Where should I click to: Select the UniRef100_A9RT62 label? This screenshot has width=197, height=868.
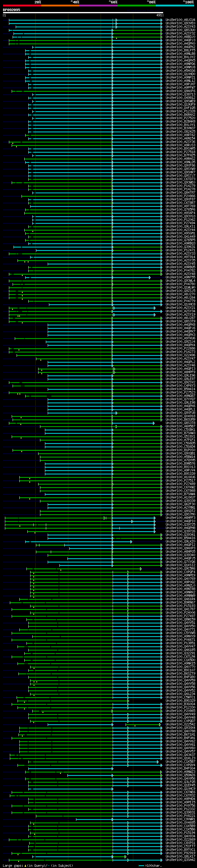(180, 135)
